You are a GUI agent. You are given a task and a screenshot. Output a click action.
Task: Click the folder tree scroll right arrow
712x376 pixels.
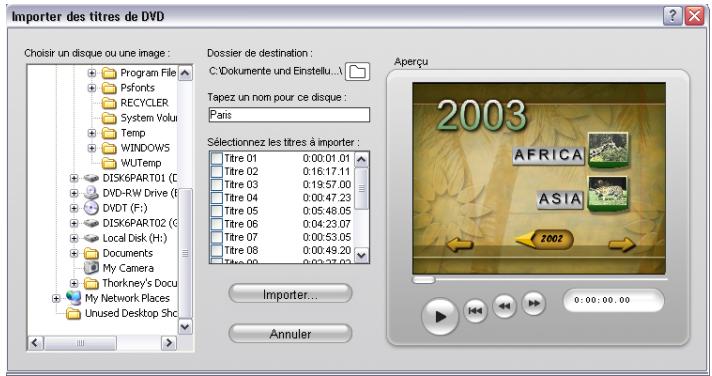(169, 342)
